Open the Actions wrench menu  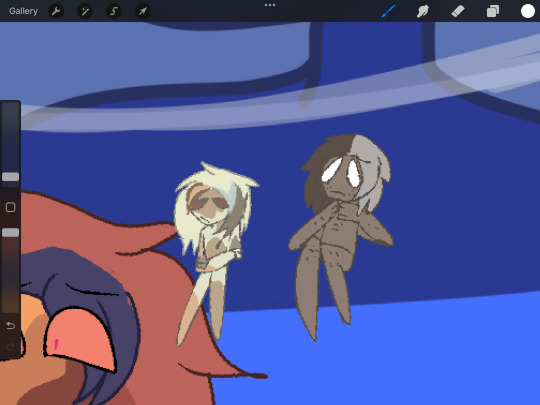tap(56, 11)
